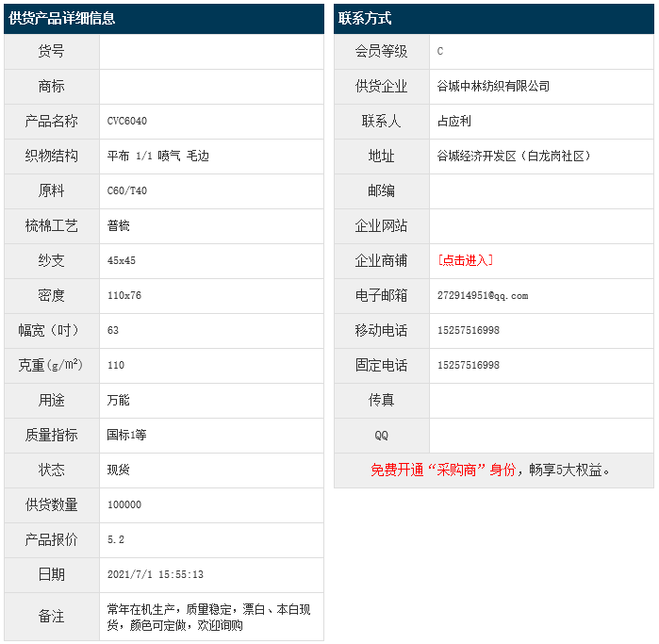Click the 质量指标 value 国标1等
The width and height of the screenshot is (659, 644).
(x=127, y=436)
